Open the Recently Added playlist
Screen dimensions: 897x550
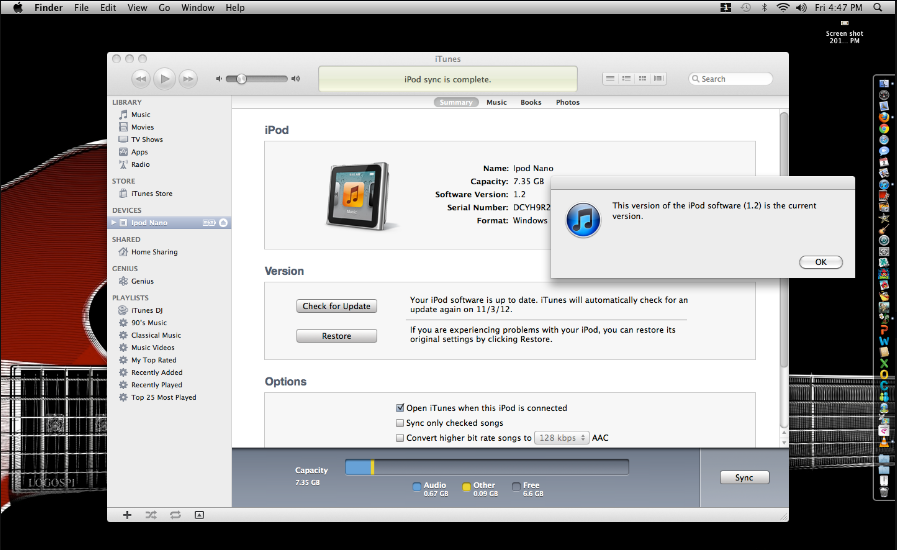point(157,373)
